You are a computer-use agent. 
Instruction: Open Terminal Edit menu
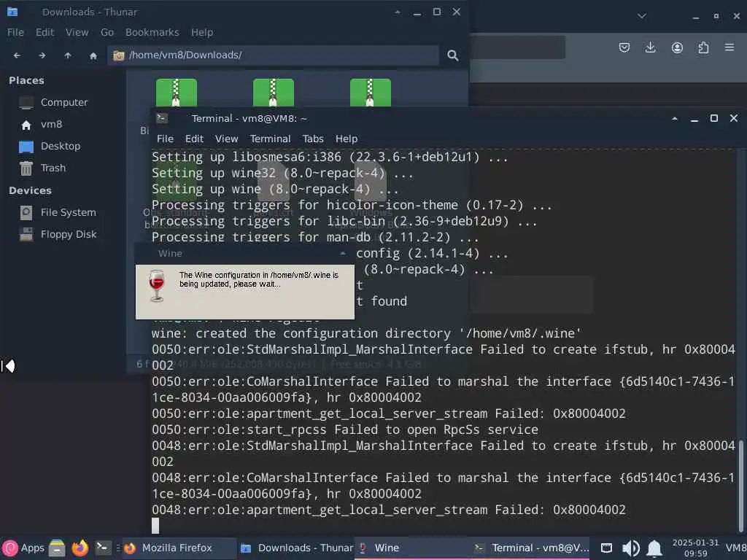click(194, 139)
